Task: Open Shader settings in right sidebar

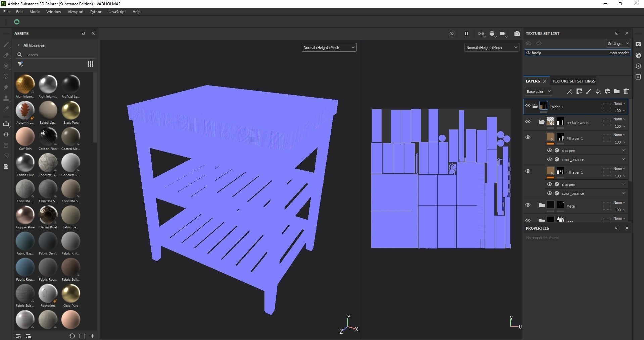Action: click(638, 55)
